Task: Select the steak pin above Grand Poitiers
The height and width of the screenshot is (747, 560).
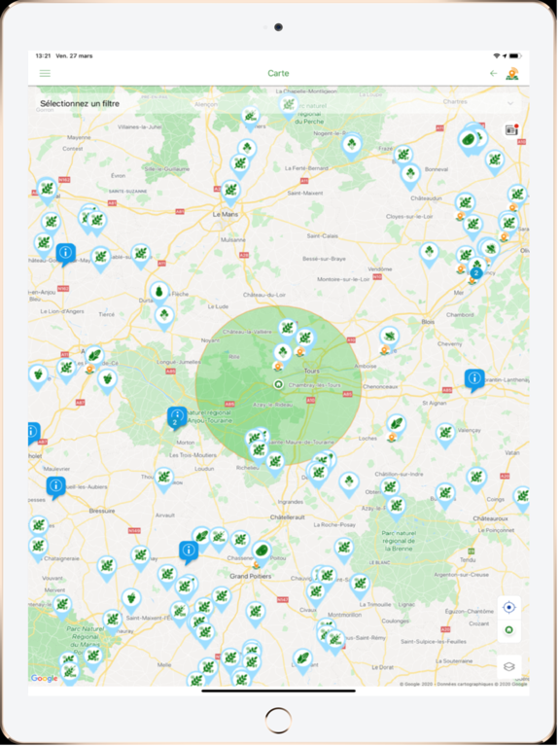Action: (x=261, y=551)
